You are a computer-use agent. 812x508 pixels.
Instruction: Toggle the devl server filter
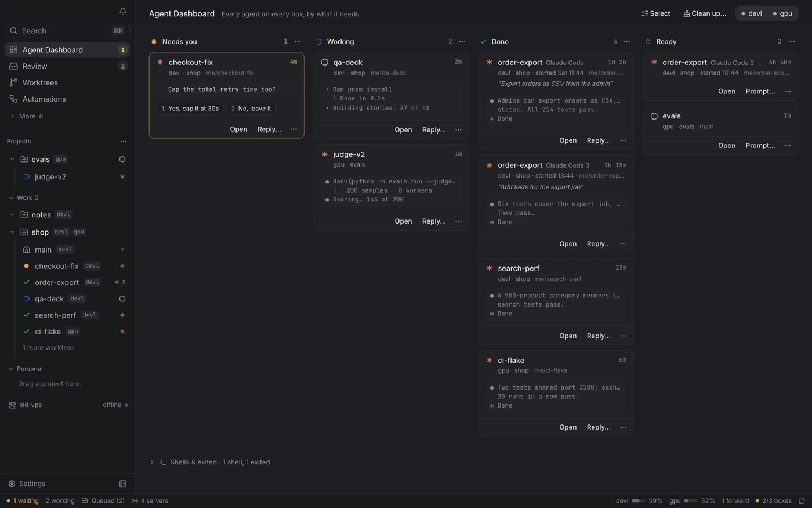click(x=752, y=13)
